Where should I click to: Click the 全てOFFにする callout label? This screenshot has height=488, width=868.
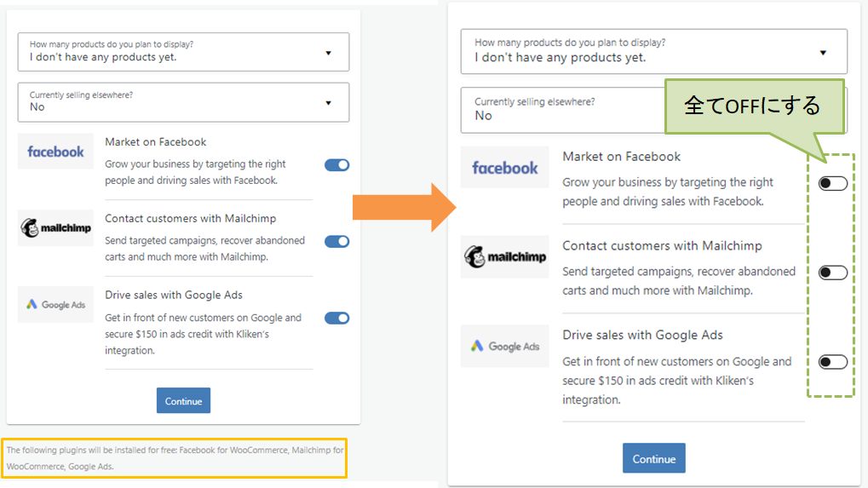(x=753, y=106)
